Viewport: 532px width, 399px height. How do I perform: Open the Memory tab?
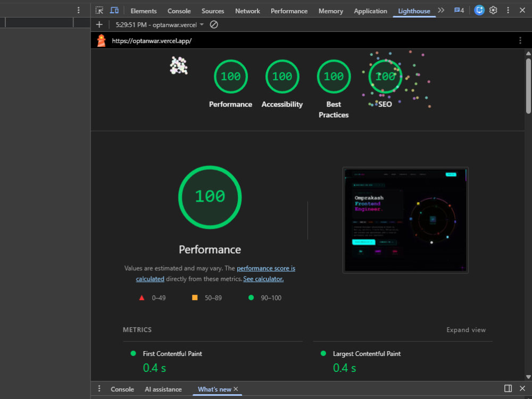pyautogui.click(x=330, y=11)
